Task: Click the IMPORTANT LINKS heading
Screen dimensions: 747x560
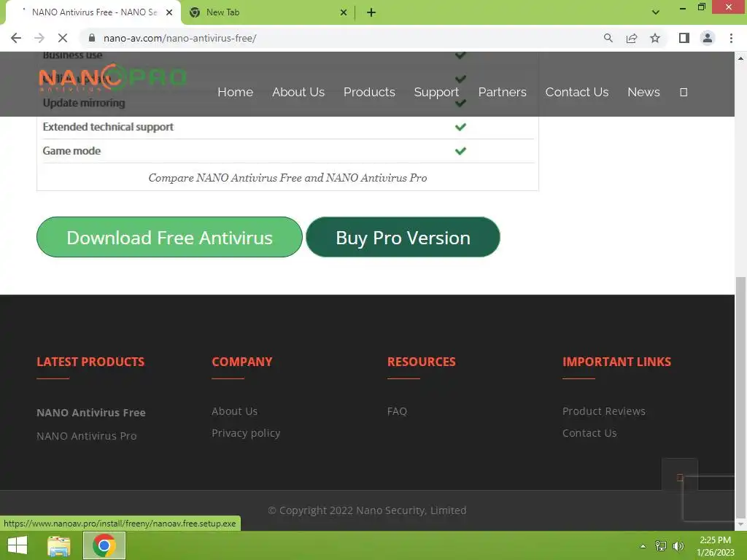Action: (x=616, y=362)
